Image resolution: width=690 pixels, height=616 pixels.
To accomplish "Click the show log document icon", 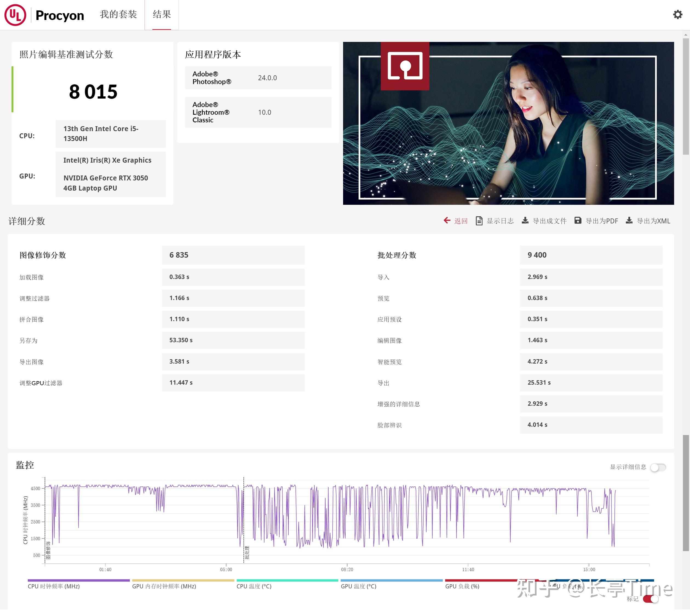I will [x=479, y=221].
